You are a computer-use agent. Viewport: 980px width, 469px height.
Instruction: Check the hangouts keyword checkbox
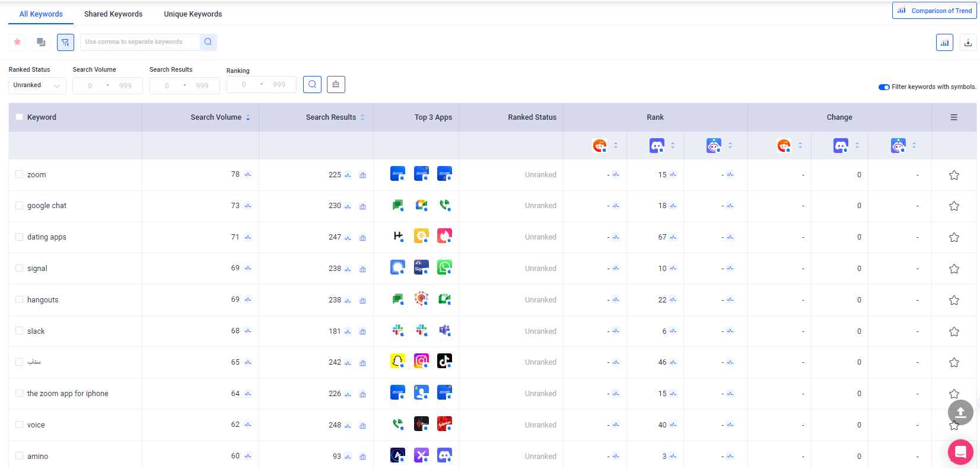coord(19,299)
